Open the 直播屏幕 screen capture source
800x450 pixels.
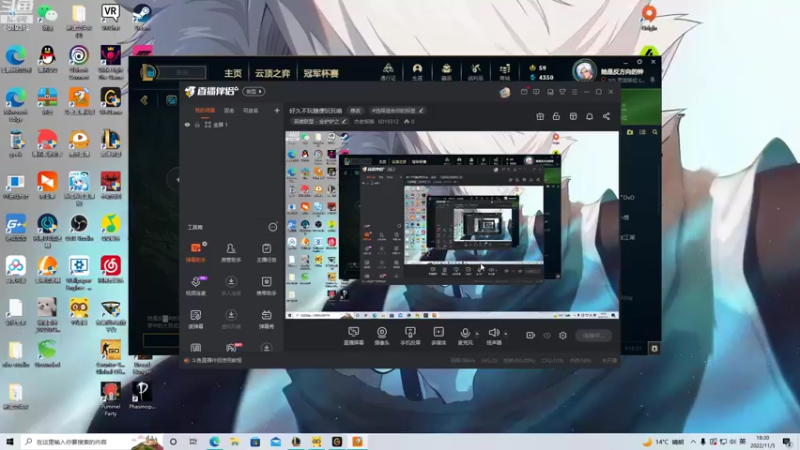click(x=354, y=336)
